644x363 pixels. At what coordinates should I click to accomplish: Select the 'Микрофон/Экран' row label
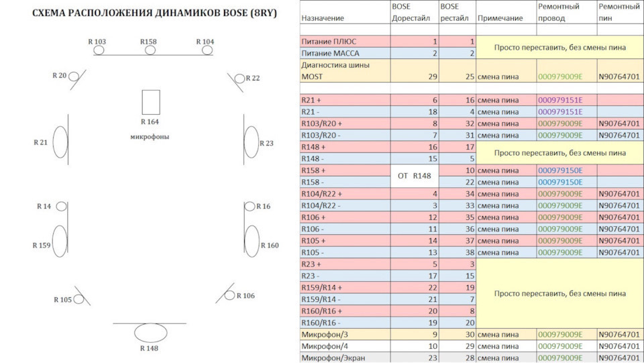coord(333,358)
